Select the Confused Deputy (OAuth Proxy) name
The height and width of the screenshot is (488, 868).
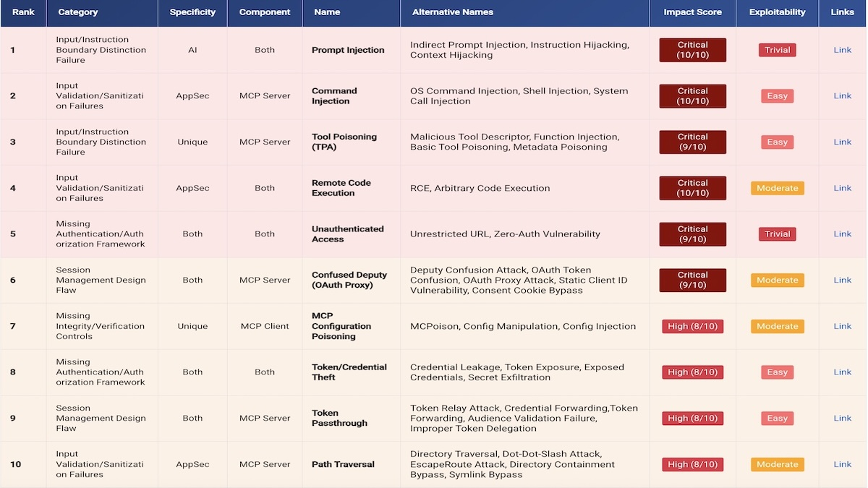(349, 280)
